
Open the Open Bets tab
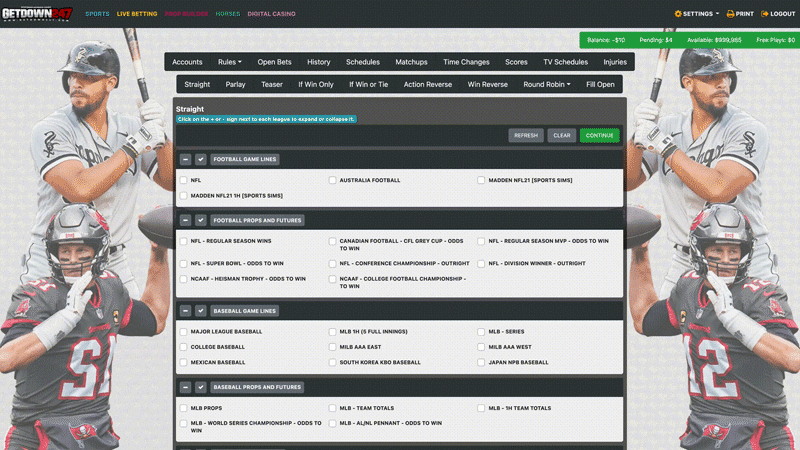point(274,62)
